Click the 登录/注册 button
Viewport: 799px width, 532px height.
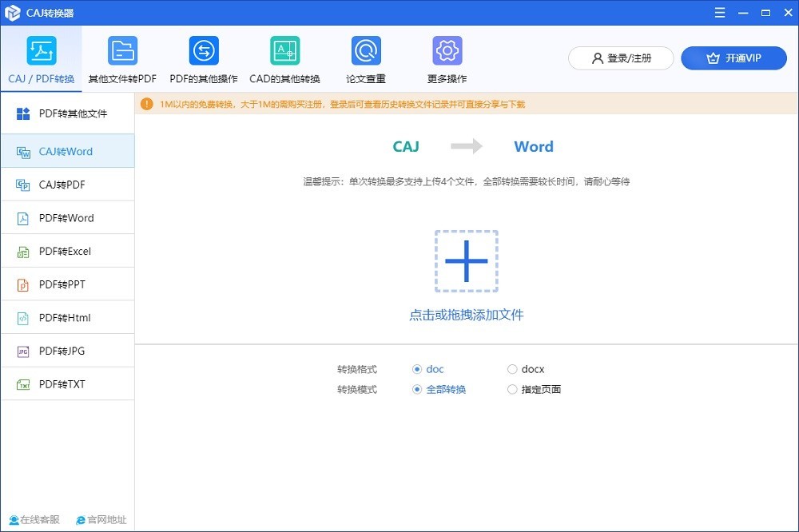pos(621,58)
